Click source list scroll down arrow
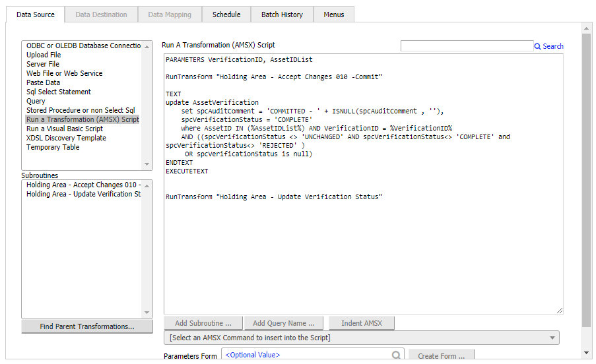596x364 pixels. pyautogui.click(x=147, y=164)
